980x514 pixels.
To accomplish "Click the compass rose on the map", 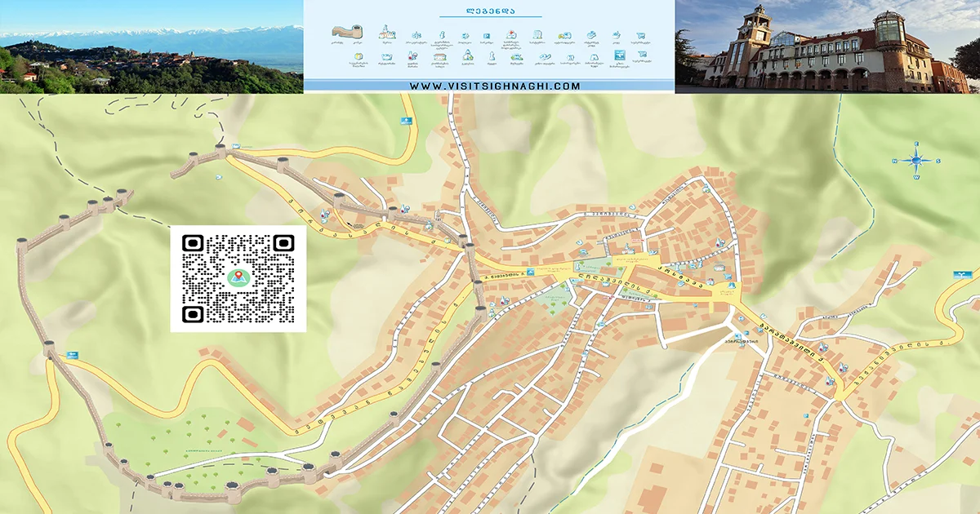I will pyautogui.click(x=916, y=161).
